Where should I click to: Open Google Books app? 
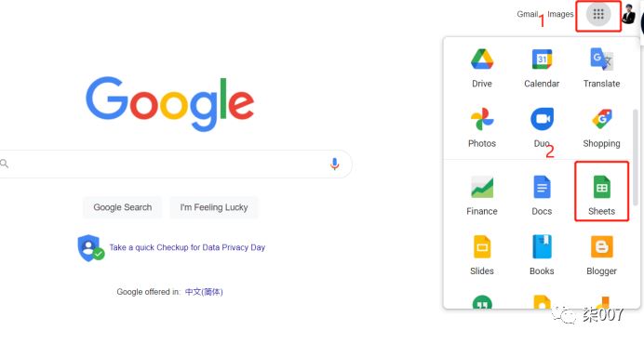[542, 256]
